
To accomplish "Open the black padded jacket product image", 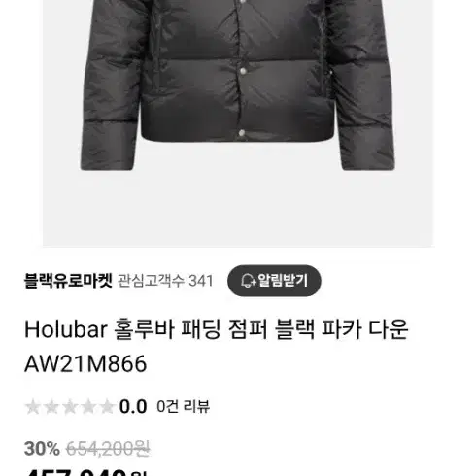I will tap(239, 123).
